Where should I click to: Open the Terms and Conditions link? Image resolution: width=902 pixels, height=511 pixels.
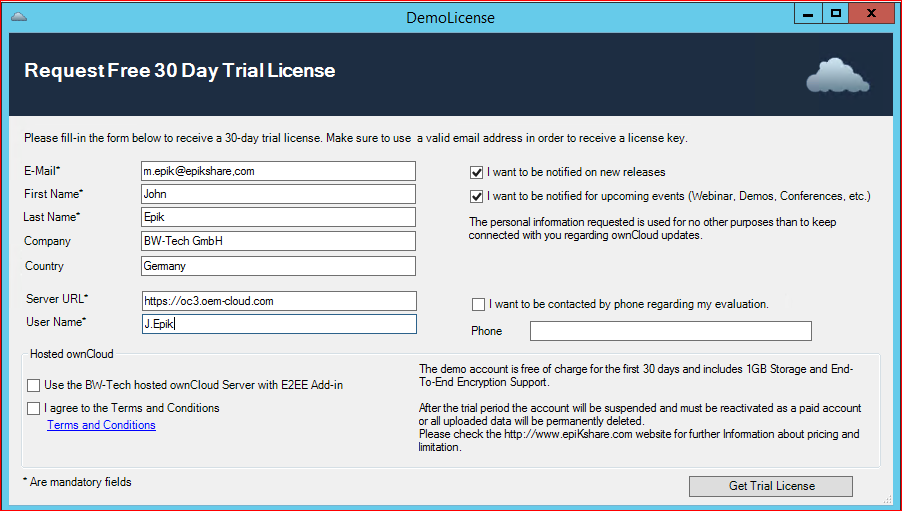[101, 425]
